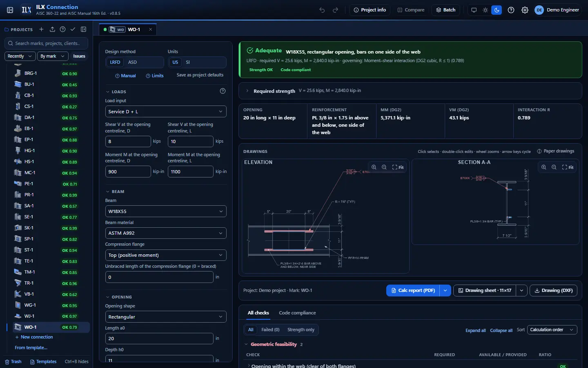Open the Trash
Screen dimensions: 588x368
point(13,361)
